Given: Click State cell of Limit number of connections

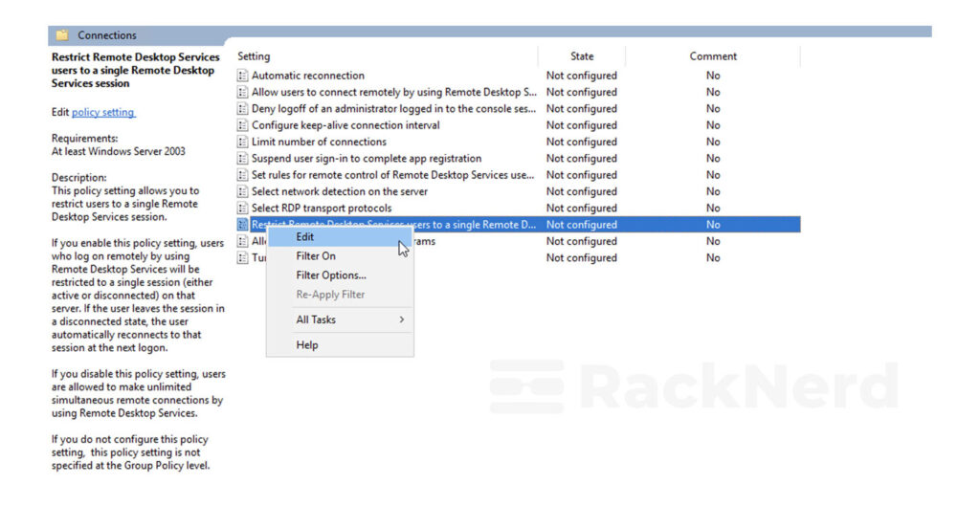Looking at the screenshot, I should click(x=582, y=142).
